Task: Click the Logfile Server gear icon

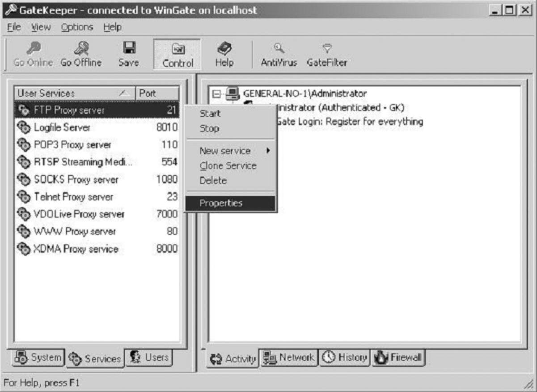Action: [x=24, y=127]
